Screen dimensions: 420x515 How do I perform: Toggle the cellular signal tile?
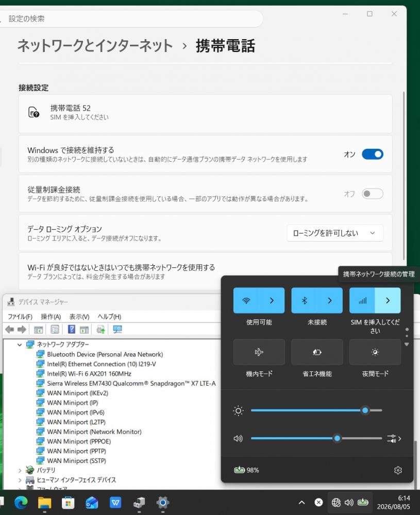(362, 300)
